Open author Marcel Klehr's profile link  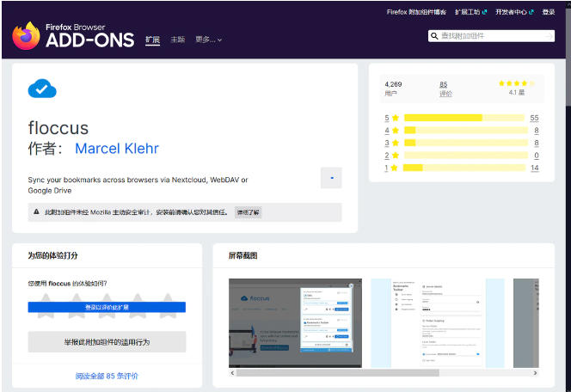117,148
